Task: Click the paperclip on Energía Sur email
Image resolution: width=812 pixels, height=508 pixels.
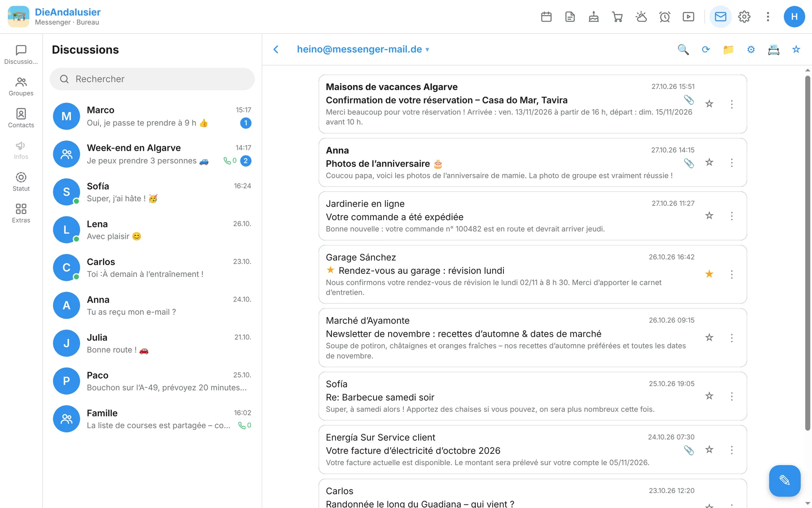Action: (689, 450)
